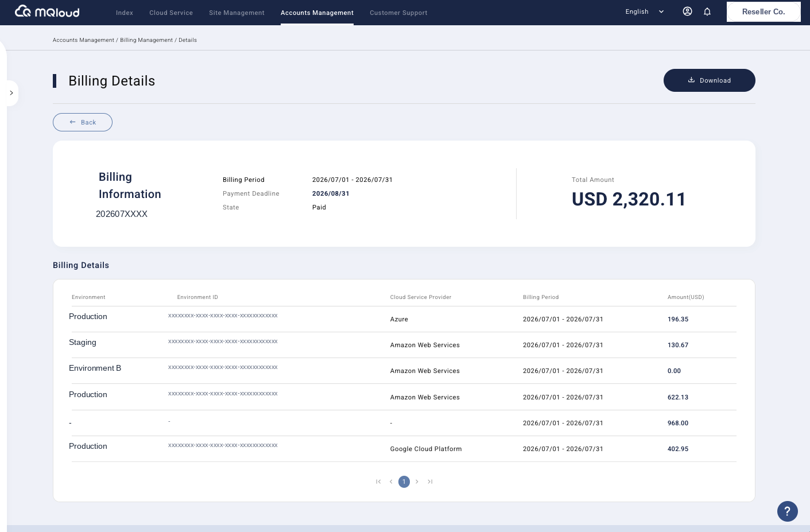Expand the collapsed left sidebar

[11, 93]
